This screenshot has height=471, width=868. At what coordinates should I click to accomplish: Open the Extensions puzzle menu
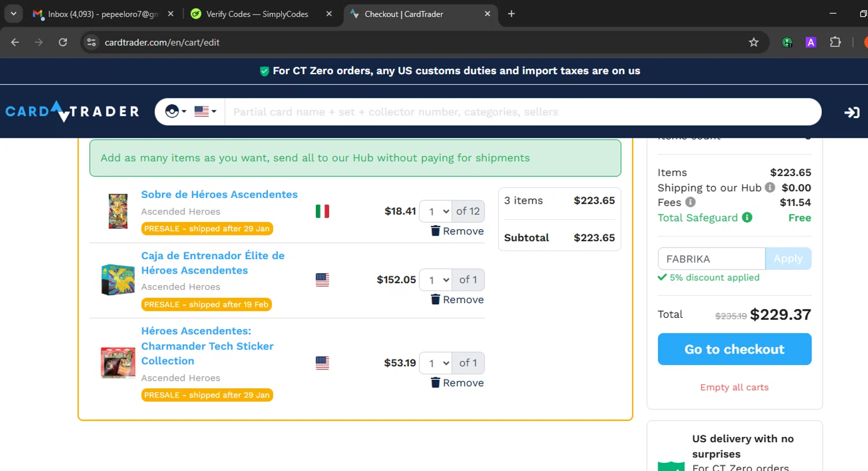click(835, 42)
